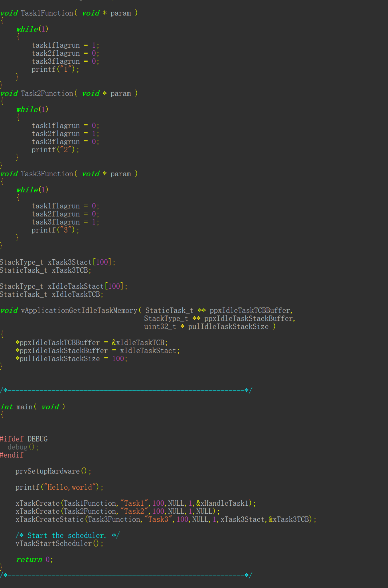Screen dimensions: 388x588
Task: Click the Task1Function definition name
Action: point(47,13)
